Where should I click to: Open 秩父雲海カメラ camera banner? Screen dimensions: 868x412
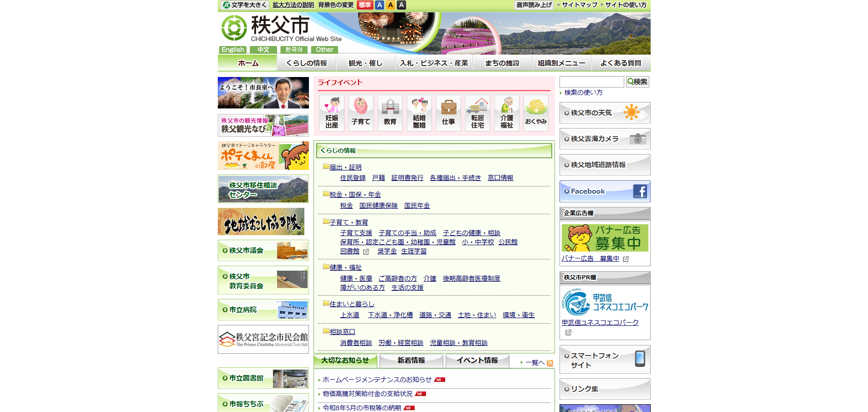coord(605,139)
